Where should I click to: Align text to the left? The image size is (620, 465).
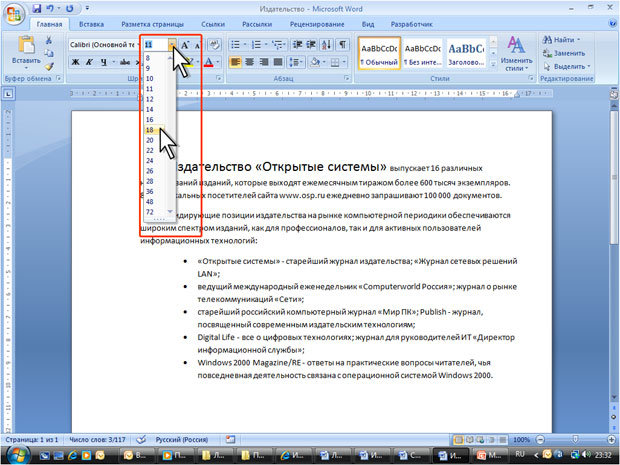coord(235,62)
